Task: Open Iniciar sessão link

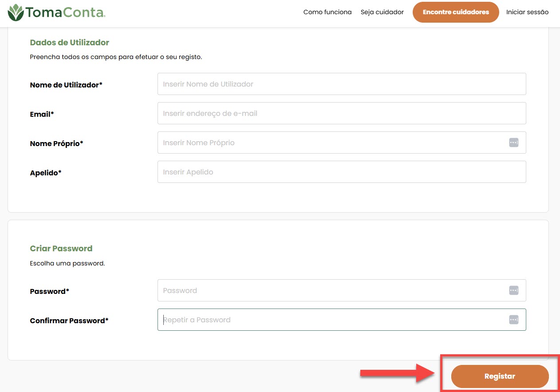Action: (x=527, y=12)
